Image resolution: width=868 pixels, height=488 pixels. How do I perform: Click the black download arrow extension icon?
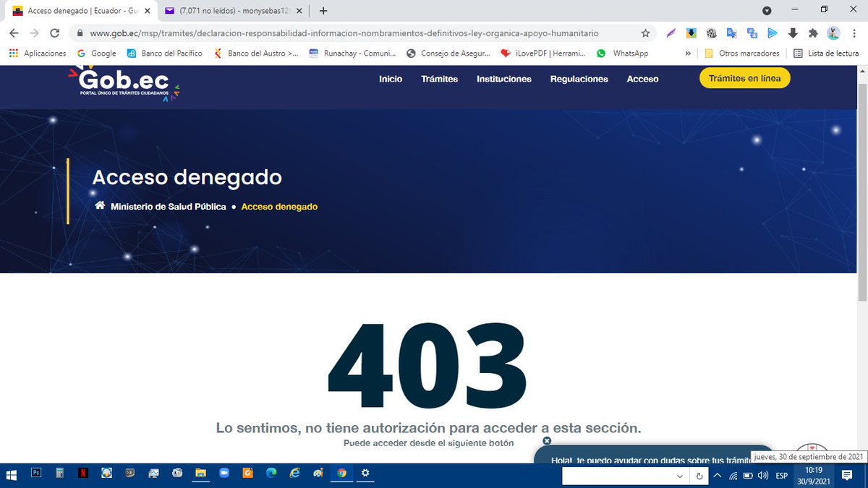(793, 33)
